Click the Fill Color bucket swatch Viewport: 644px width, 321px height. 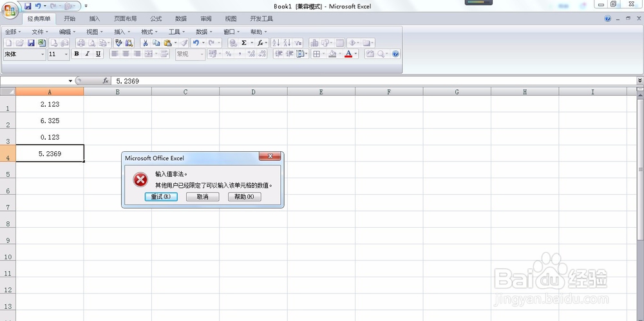[333, 54]
